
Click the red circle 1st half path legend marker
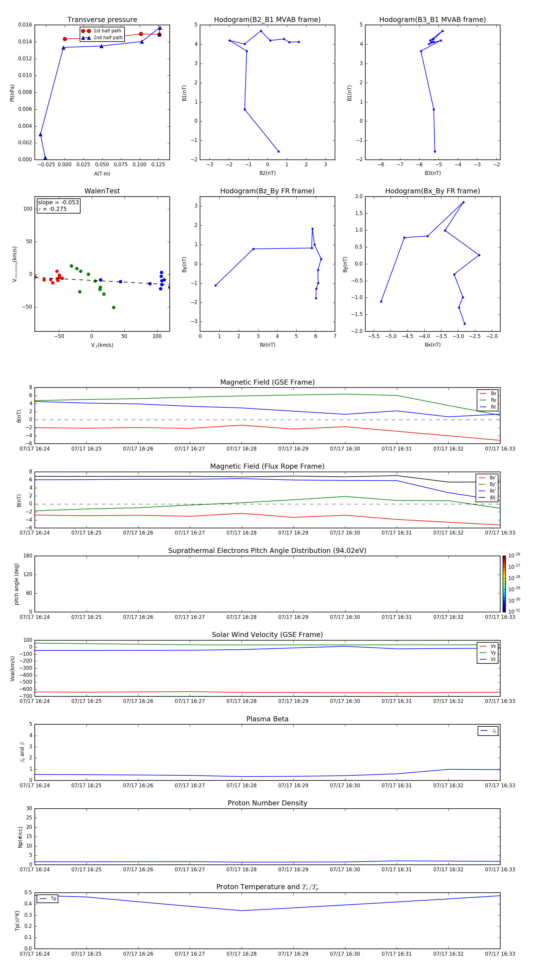[x=86, y=31]
